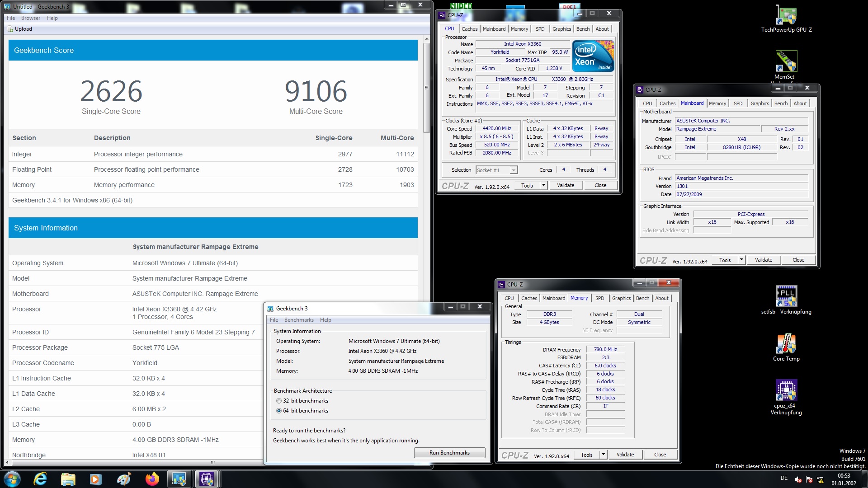The width and height of the screenshot is (868, 488).
Task: Click the Rampage Extreme model field
Action: (717, 129)
